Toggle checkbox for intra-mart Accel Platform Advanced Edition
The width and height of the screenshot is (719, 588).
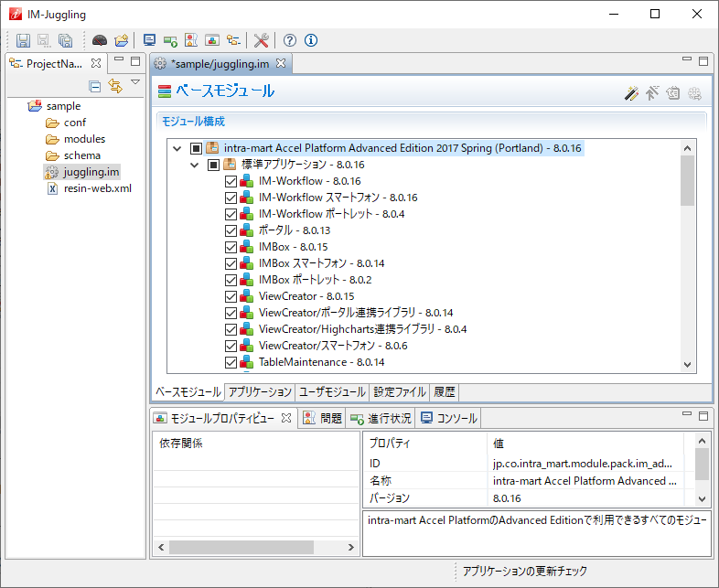(196, 148)
